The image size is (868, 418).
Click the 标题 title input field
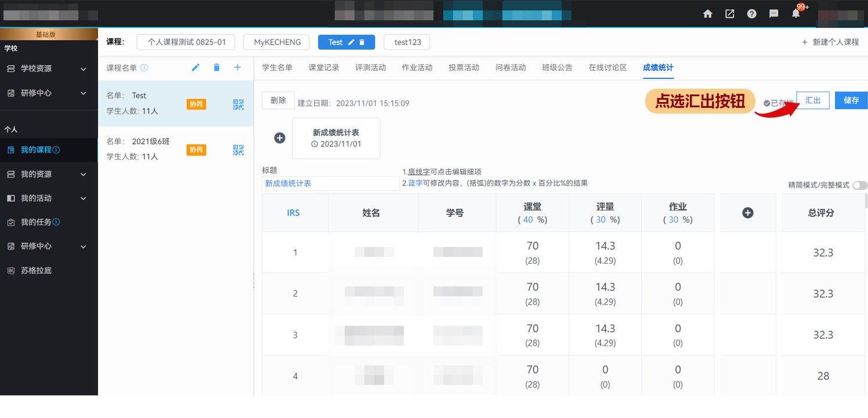pos(330,184)
